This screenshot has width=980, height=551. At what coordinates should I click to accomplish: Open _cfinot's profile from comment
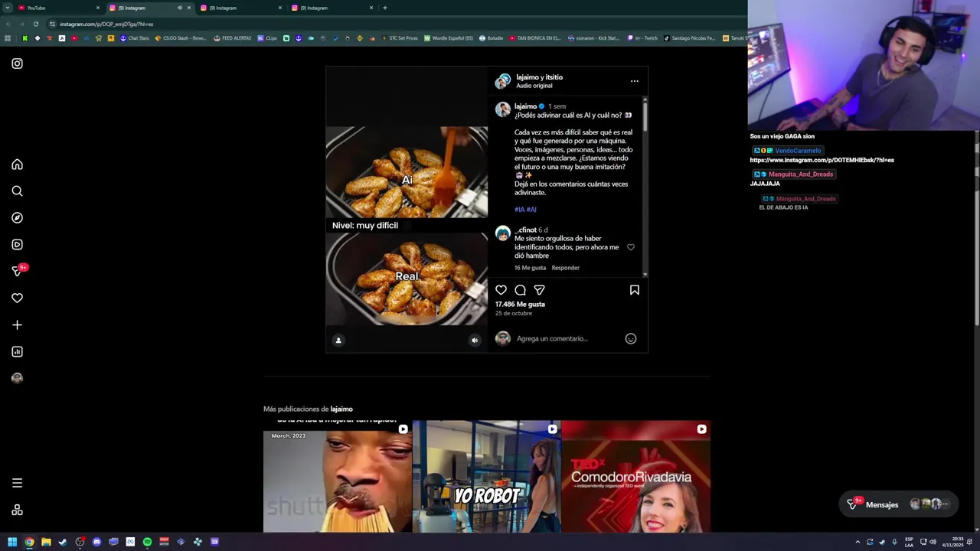[525, 230]
